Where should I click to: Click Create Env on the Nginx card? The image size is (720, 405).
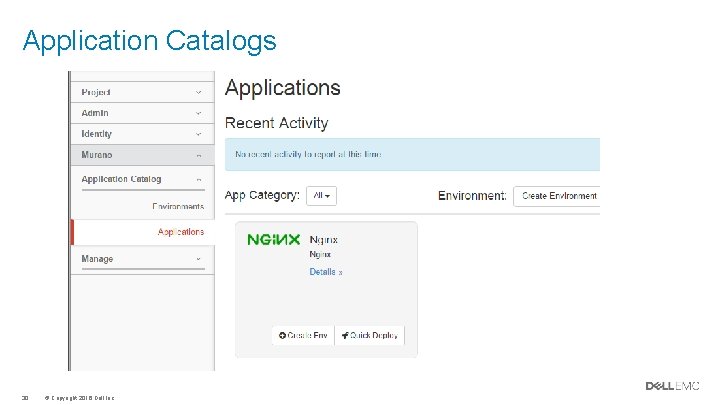point(303,336)
